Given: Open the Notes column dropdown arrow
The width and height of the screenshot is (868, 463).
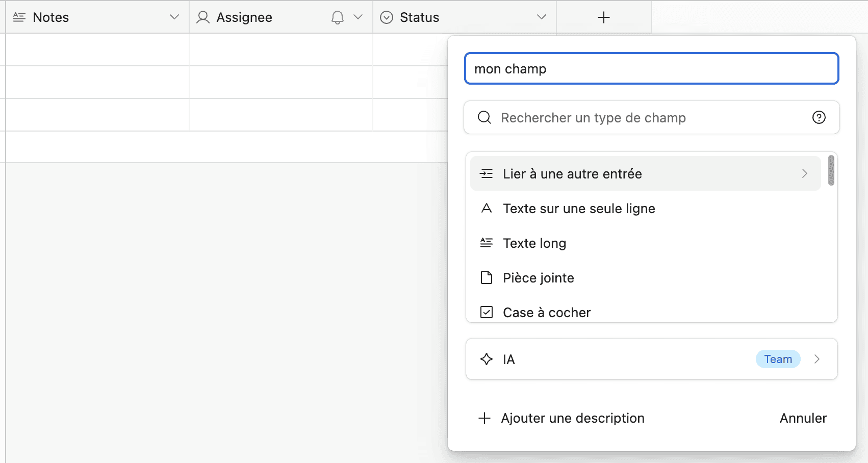Looking at the screenshot, I should click(174, 17).
